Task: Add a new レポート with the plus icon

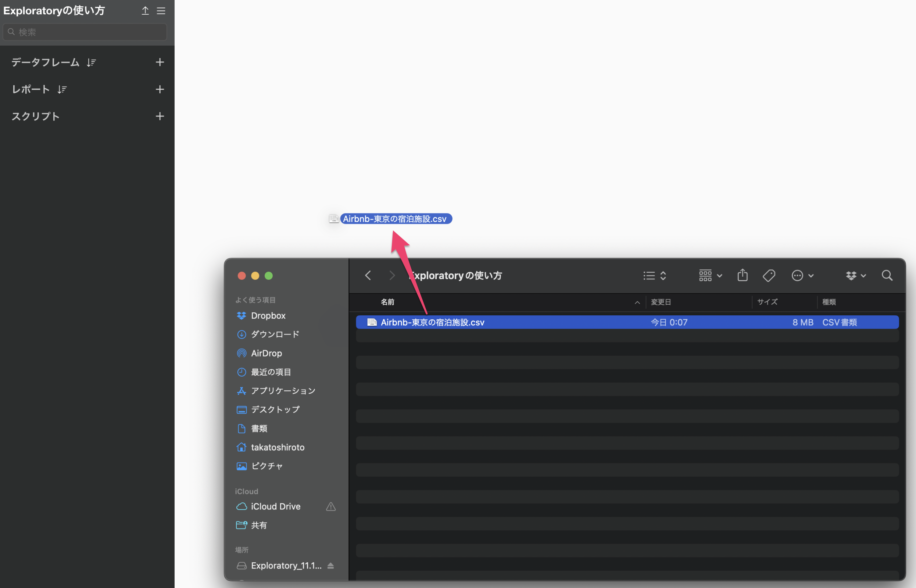Action: tap(160, 89)
